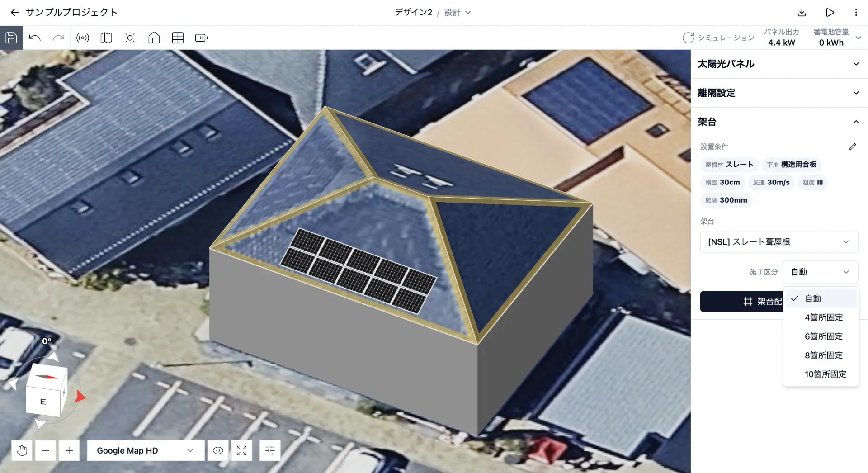Toggle visibility with the eye icon
Viewport: 868px width, 473px height.
[218, 450]
